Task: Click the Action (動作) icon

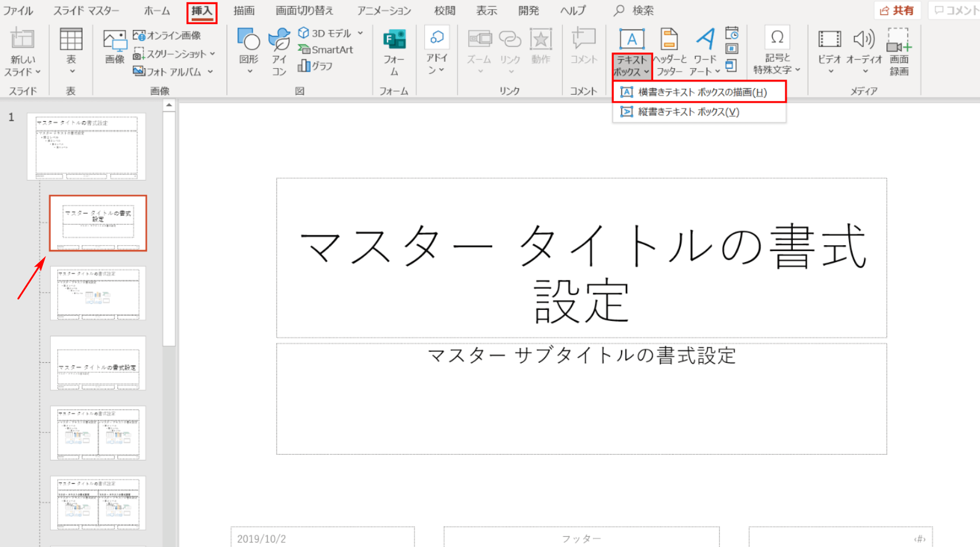Action: pyautogui.click(x=541, y=39)
